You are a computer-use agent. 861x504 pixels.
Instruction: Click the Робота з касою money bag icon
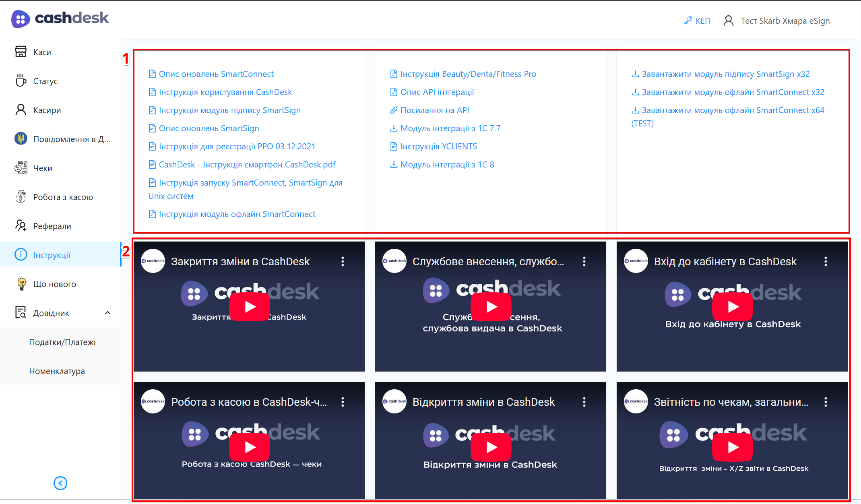coord(21,197)
